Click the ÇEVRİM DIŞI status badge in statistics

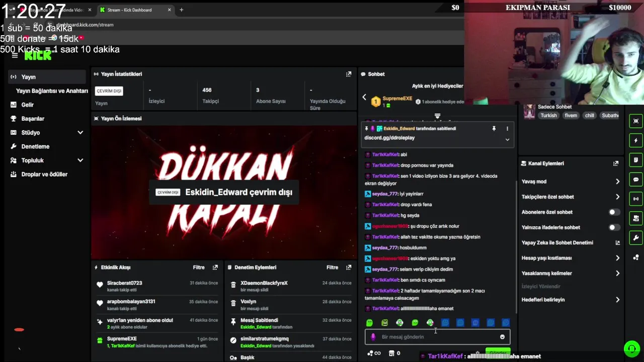pyautogui.click(x=109, y=91)
